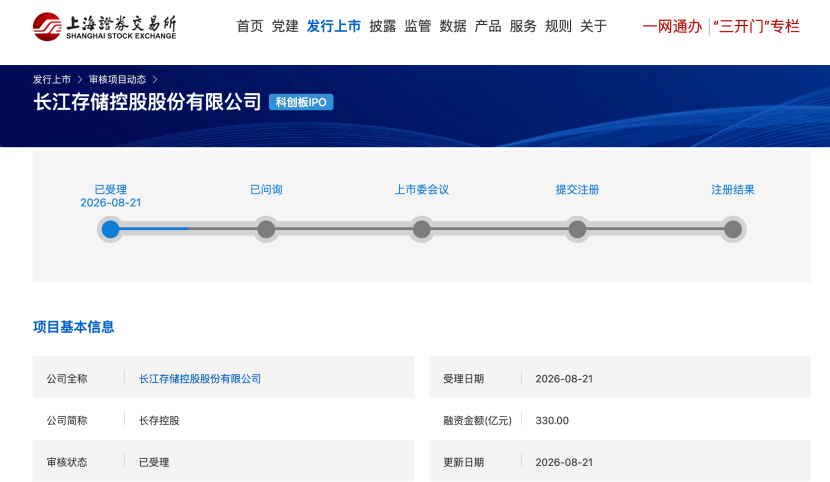Click the 已受理 step label

point(111,189)
